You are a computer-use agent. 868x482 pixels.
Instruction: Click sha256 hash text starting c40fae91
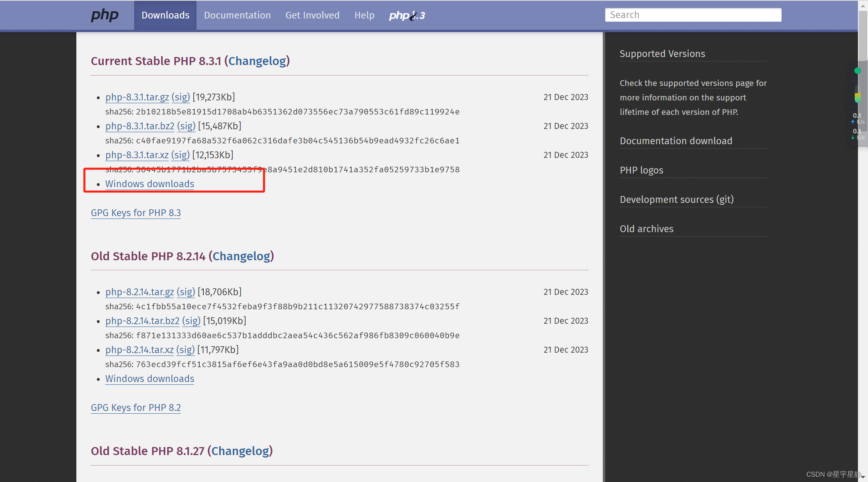(298, 141)
